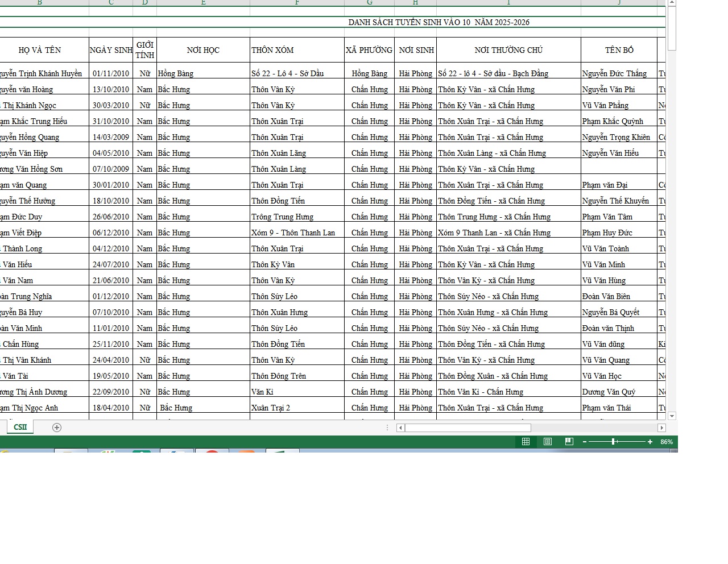
Task: Click the title DANH SÁCH TUYỂN SINH cell
Action: tap(439, 22)
